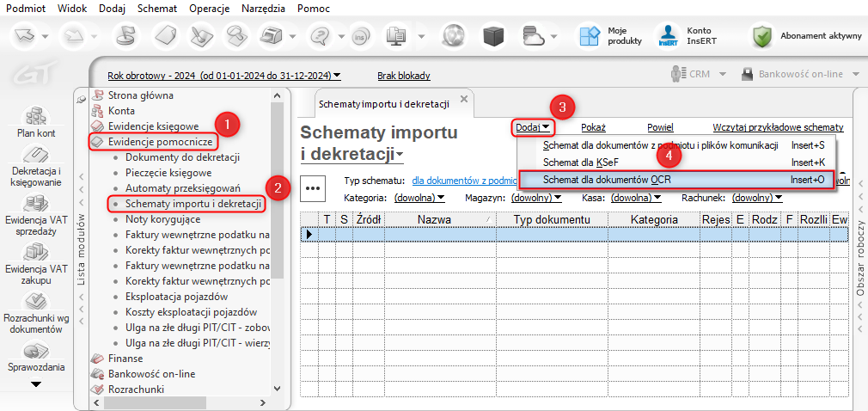Choose Schemat dla dokumentów z podmiotu i plików komunikacji
The height and width of the screenshot is (411, 868).
tap(678, 145)
